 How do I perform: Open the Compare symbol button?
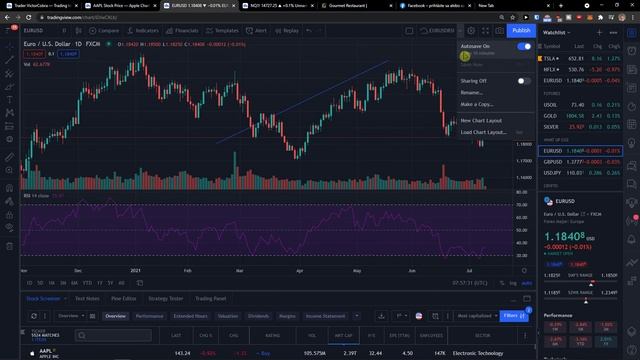(104, 31)
